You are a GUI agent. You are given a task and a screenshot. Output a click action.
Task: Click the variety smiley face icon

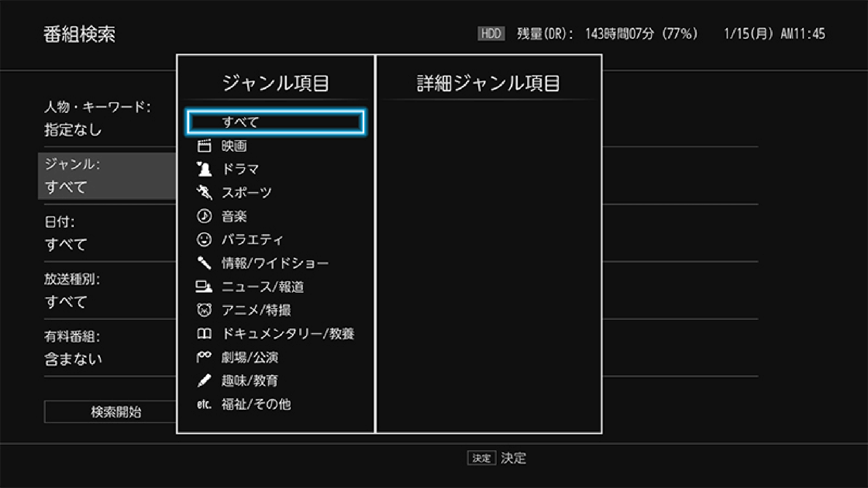(x=204, y=239)
